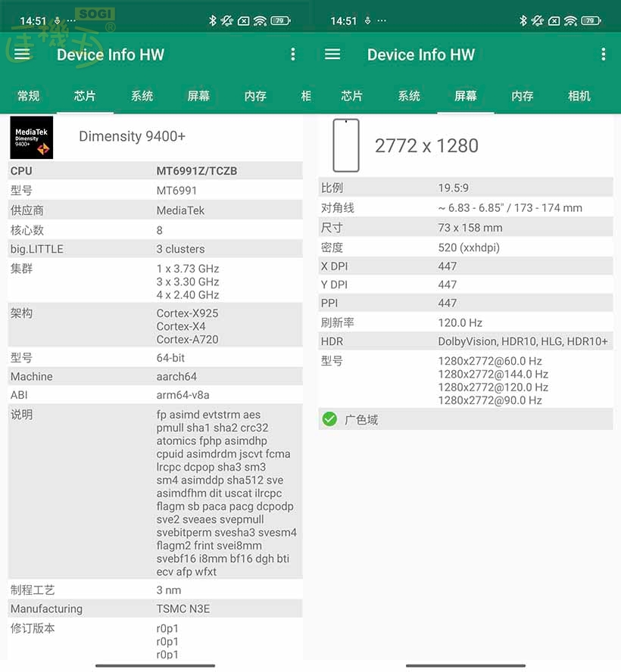Tap the Dimensity 9400+ title text
621x672 pixels.
click(132, 136)
